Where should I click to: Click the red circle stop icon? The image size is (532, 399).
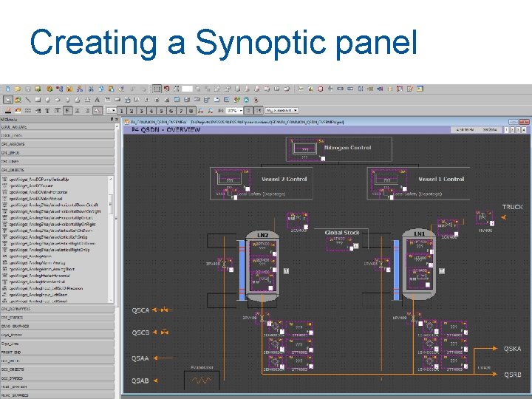click(320, 89)
